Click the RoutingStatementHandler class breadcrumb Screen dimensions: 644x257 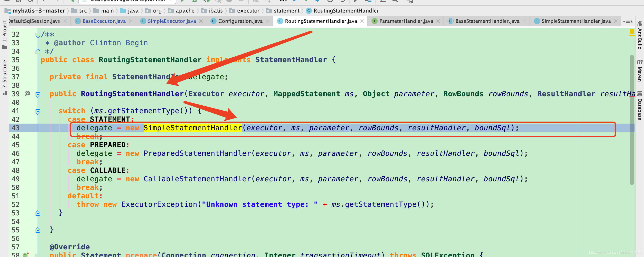tap(343, 11)
